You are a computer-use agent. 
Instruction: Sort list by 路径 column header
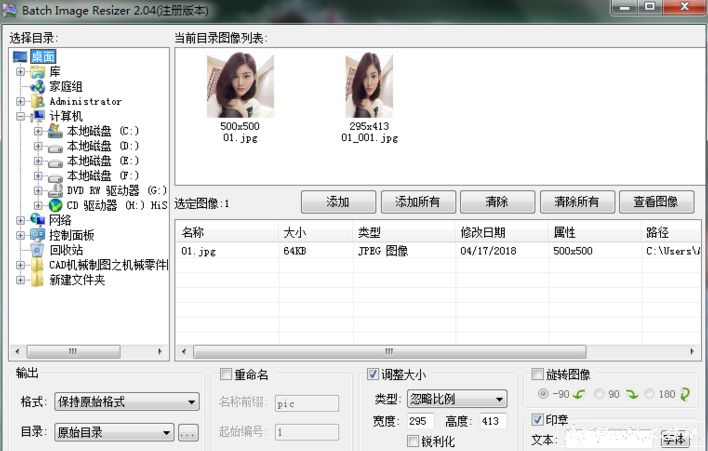pos(671,232)
